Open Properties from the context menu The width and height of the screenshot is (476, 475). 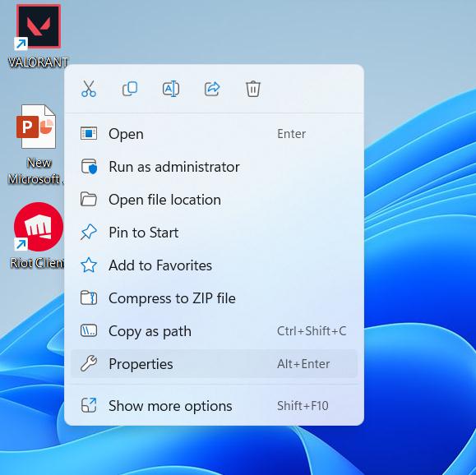tap(214, 363)
